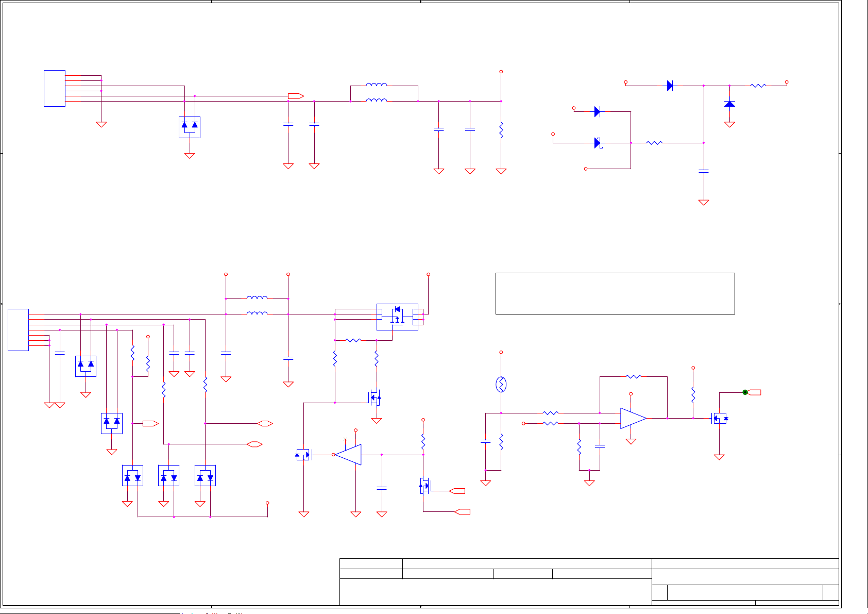This screenshot has width=868, height=614.
Task: Select the horizontal resistor below the boxed MOSFET package
Action: click(353, 340)
